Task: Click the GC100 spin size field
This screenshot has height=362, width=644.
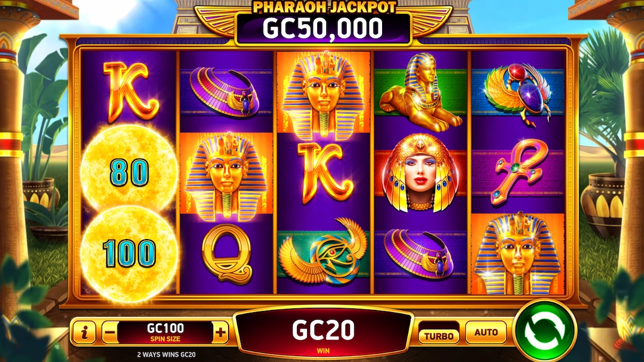Action: pos(165,332)
